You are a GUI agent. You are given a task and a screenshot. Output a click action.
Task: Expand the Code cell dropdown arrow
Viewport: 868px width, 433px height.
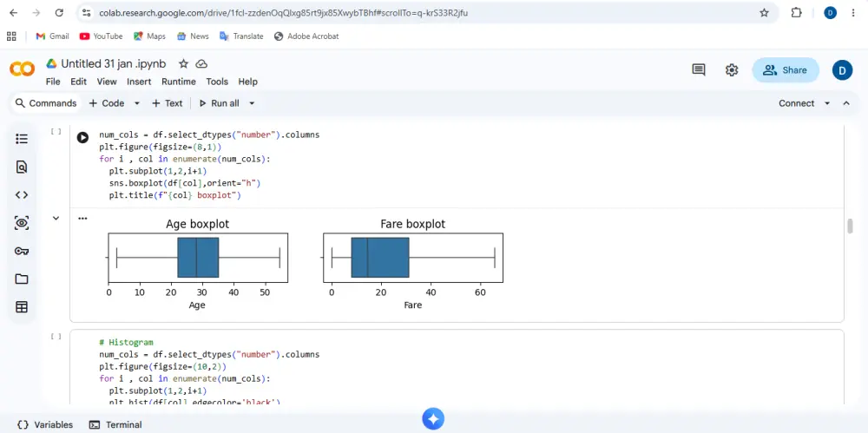pyautogui.click(x=137, y=103)
